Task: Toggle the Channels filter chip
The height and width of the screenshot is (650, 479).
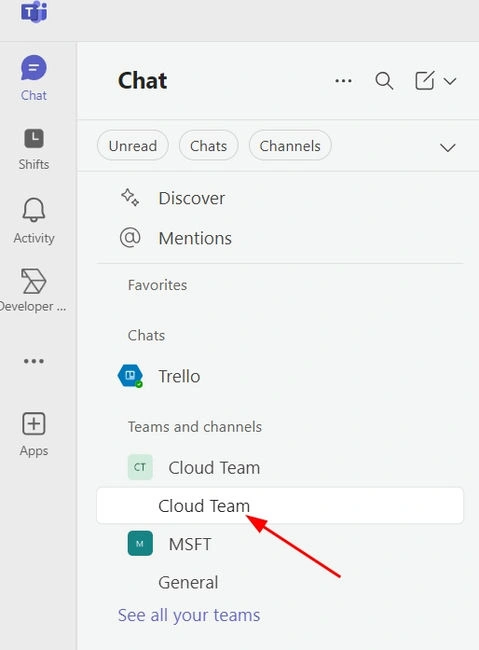Action: (x=290, y=146)
